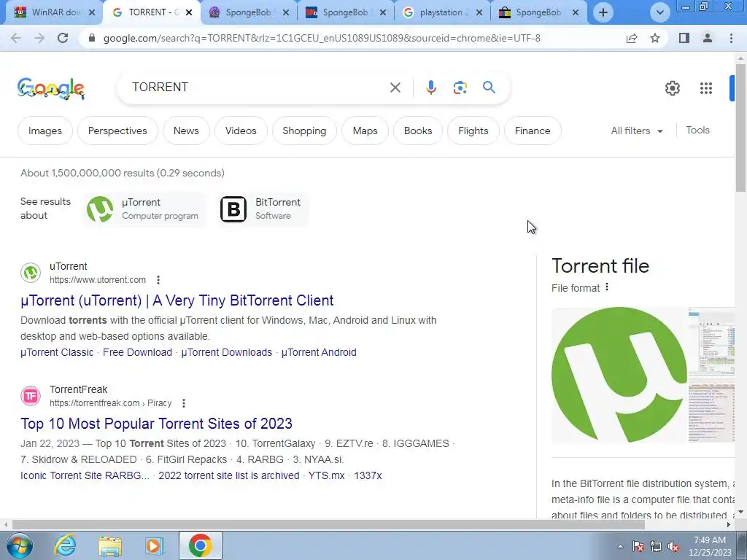Open the 1337x sublink
The image size is (747, 560).
click(368, 475)
